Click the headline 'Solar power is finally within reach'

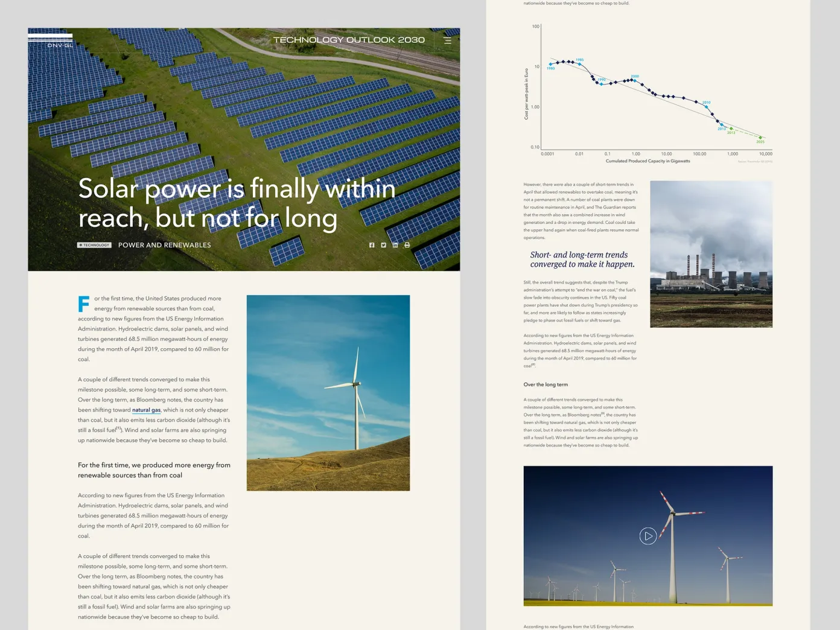tap(237, 203)
